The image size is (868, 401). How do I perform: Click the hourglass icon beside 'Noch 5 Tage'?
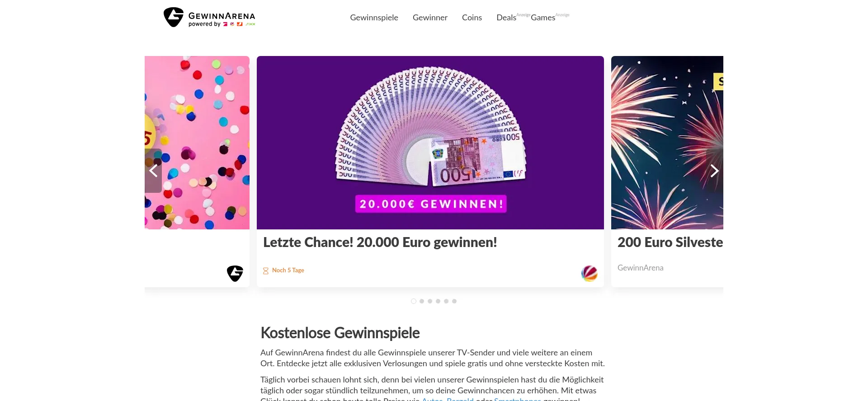click(265, 270)
